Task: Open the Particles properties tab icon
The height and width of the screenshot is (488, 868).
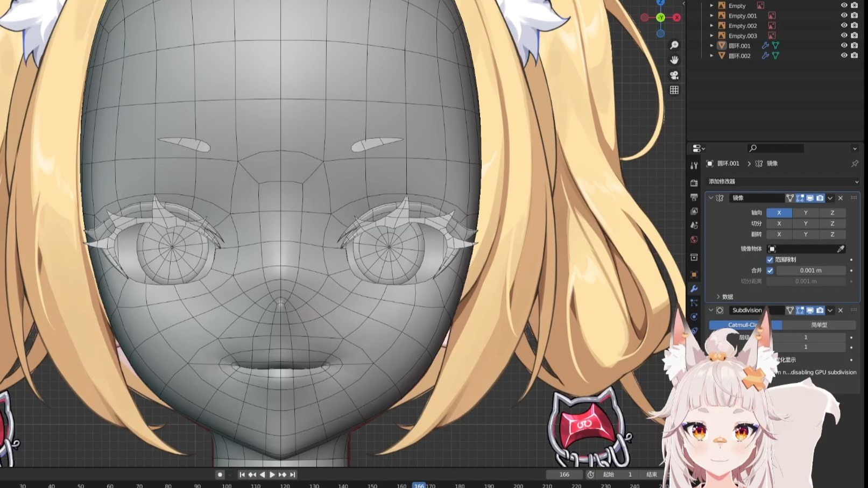Action: click(694, 303)
